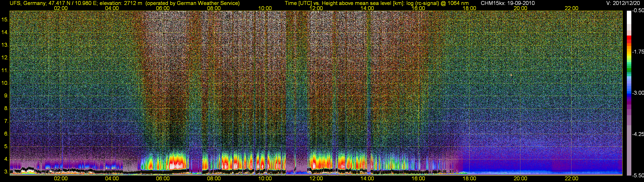Click the -5.50 colorbar scale value
The height and width of the screenshot is (182, 644).
point(638,175)
